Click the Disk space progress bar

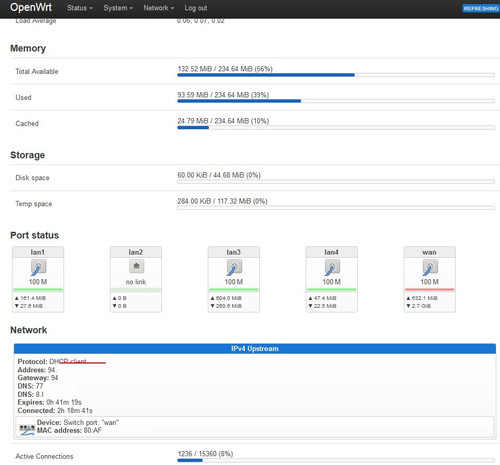coord(336,182)
